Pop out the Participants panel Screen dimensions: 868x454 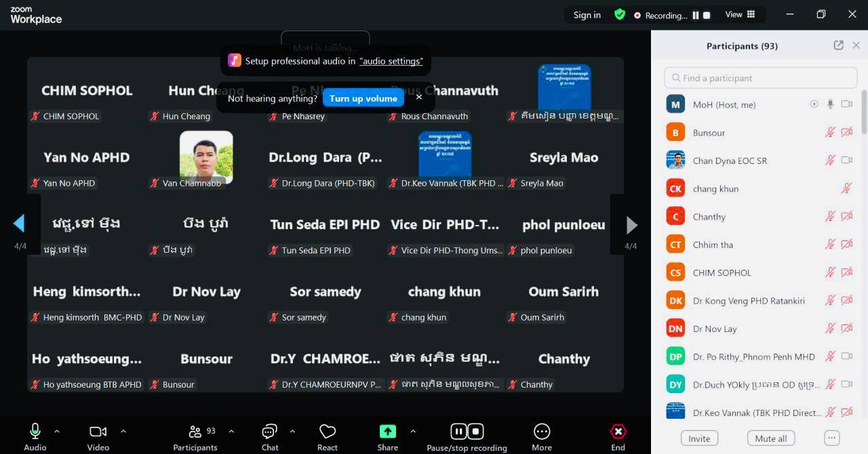click(x=839, y=45)
